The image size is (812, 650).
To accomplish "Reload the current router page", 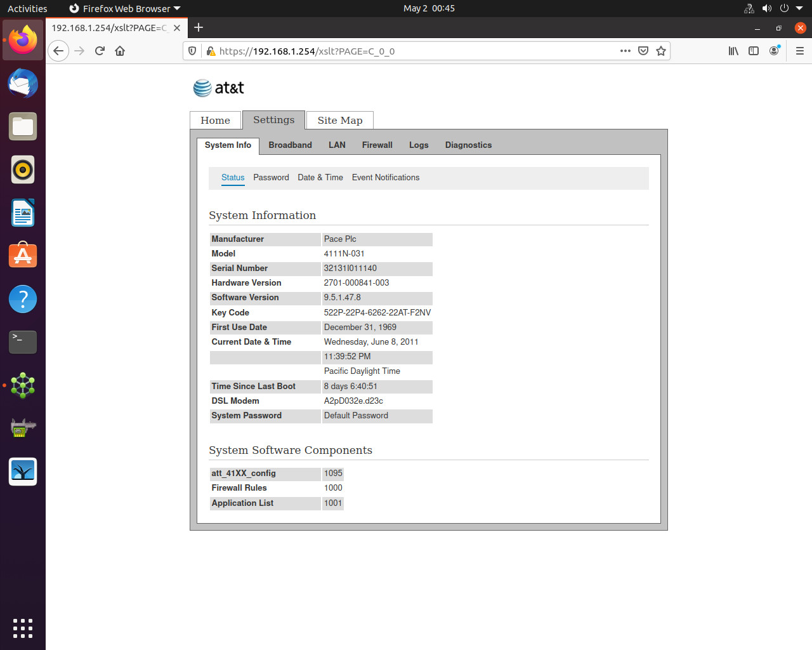I will pyautogui.click(x=100, y=51).
